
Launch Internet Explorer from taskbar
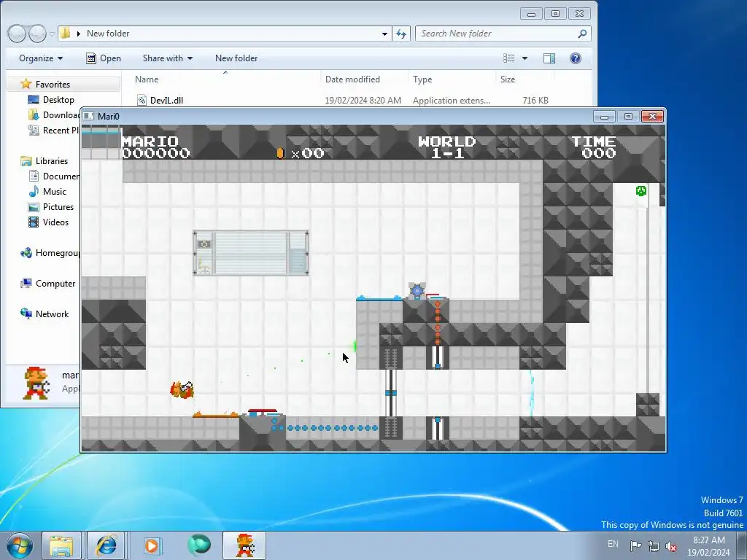click(106, 545)
